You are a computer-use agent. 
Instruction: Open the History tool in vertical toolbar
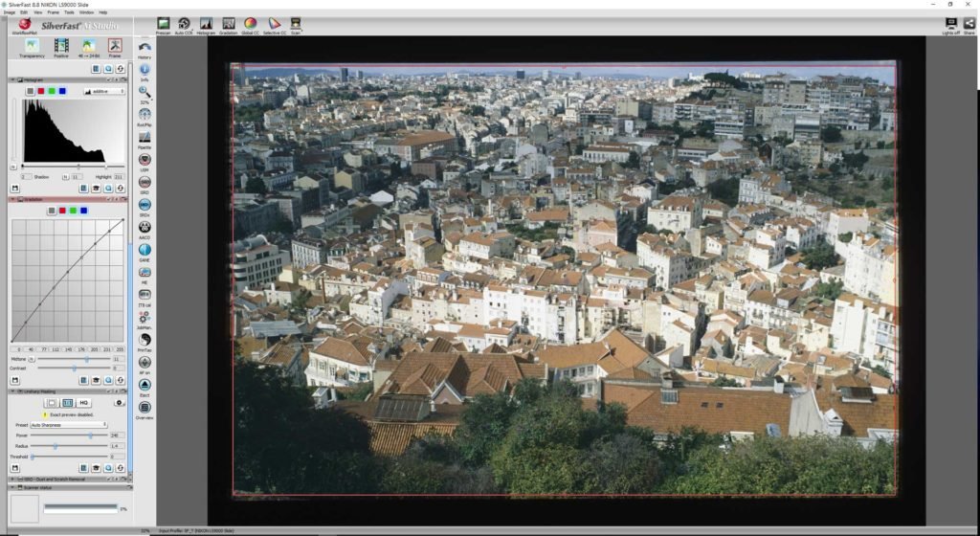(x=145, y=48)
